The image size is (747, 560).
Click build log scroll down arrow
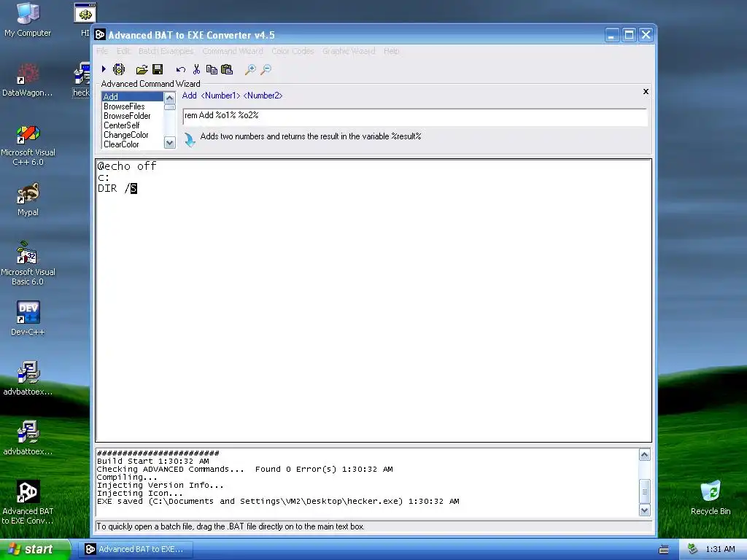pyautogui.click(x=645, y=510)
